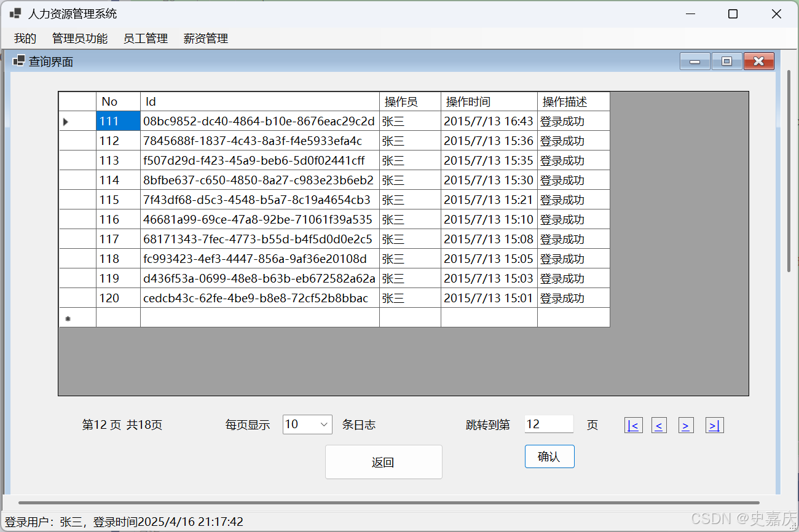Click 登录成功 cell in row 114
This screenshot has height=532, width=799.
tap(573, 180)
